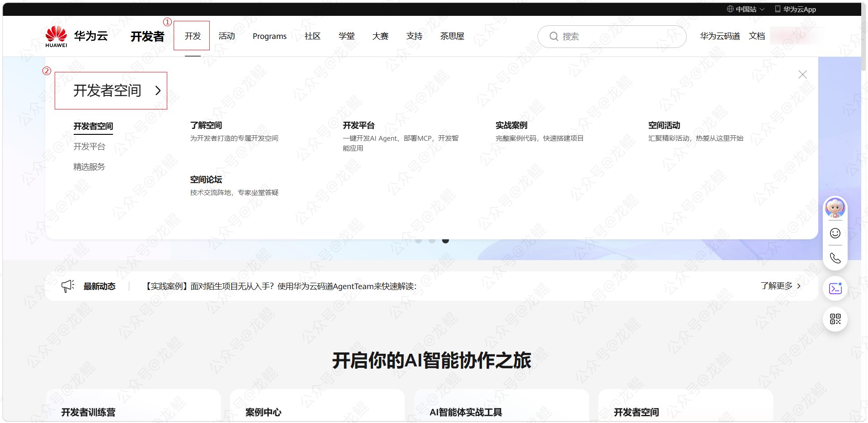Focus the 搜索 search field
Screen dimensions: 868x423
612,37
